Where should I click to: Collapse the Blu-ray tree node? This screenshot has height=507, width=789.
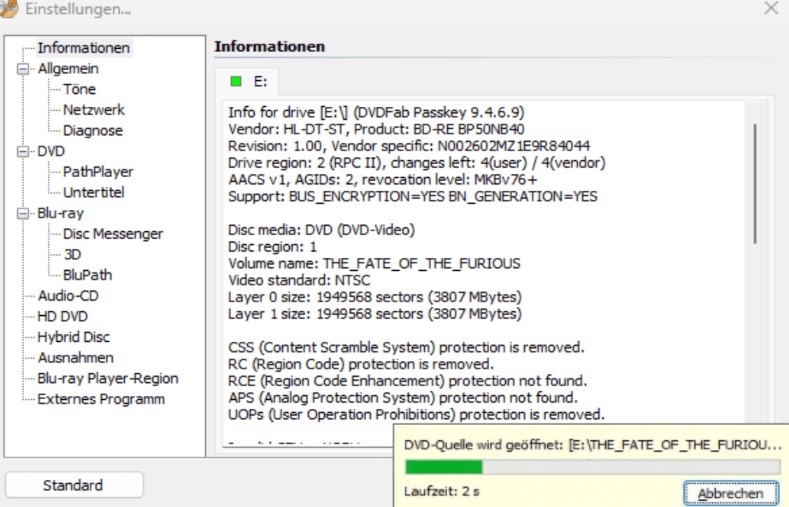pos(23,214)
